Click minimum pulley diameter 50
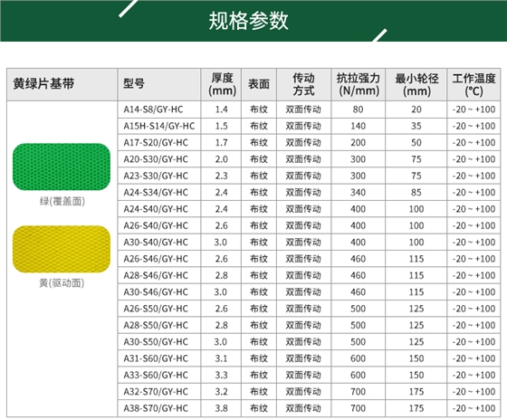507x420 pixels. pos(416,143)
